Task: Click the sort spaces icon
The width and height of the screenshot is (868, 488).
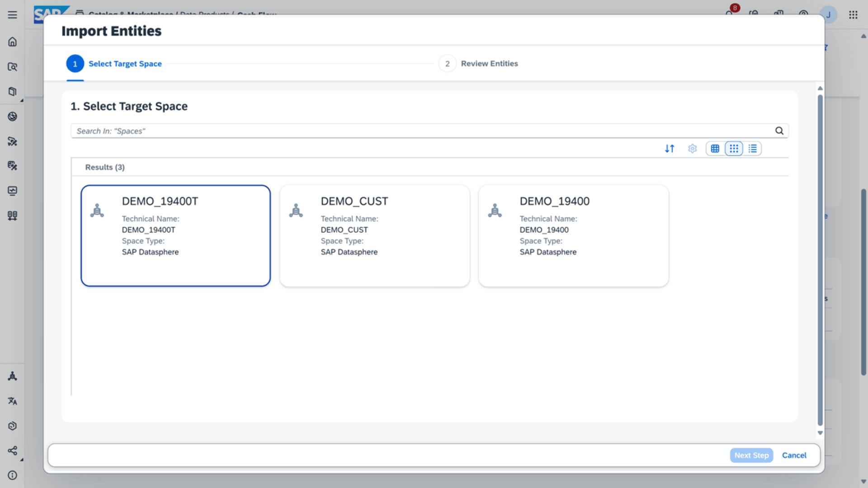Action: point(670,149)
